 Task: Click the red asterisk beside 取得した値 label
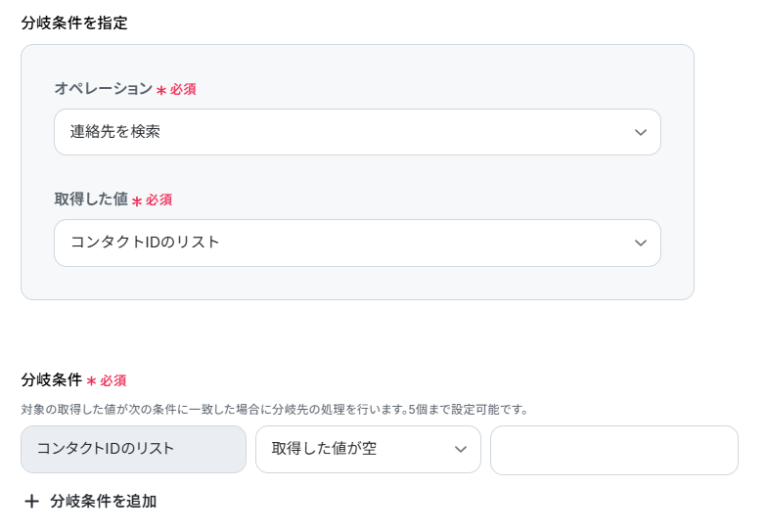[x=137, y=200]
